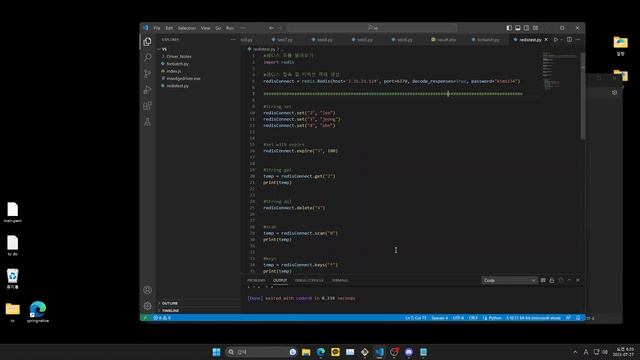Close the redistest.py editor tab
The image size is (640, 360).
(546, 40)
